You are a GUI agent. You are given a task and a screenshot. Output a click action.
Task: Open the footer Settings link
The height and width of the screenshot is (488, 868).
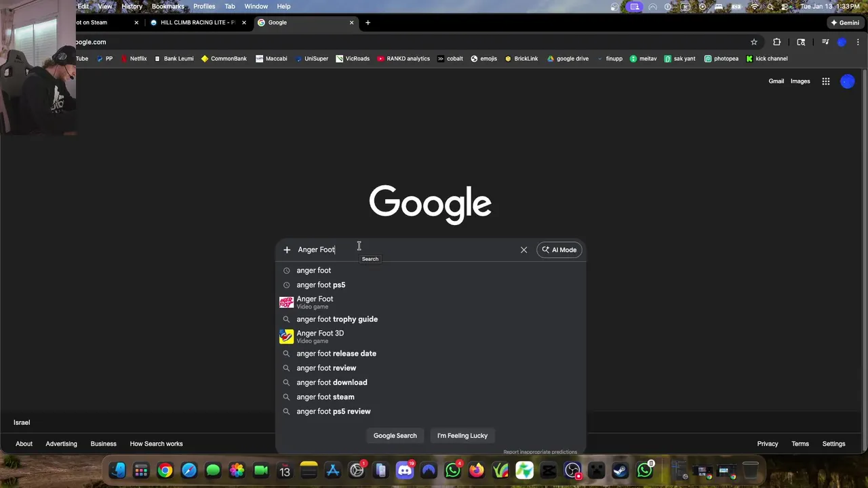pos(834,444)
